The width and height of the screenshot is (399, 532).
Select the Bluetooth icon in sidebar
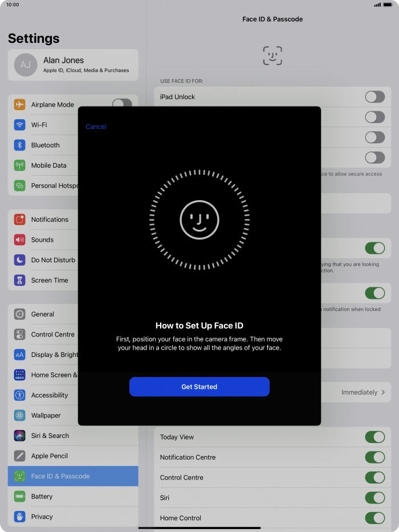point(20,145)
